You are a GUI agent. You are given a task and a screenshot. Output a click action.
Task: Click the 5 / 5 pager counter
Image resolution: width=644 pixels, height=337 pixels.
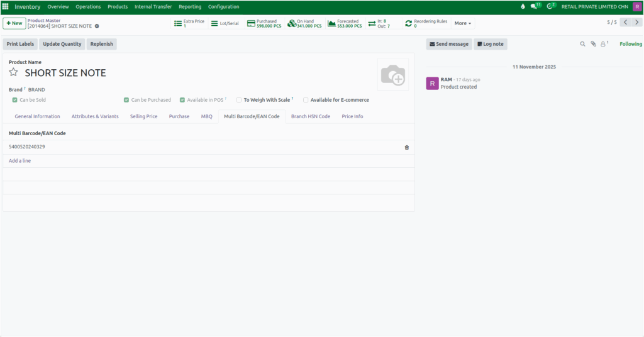[x=611, y=22]
